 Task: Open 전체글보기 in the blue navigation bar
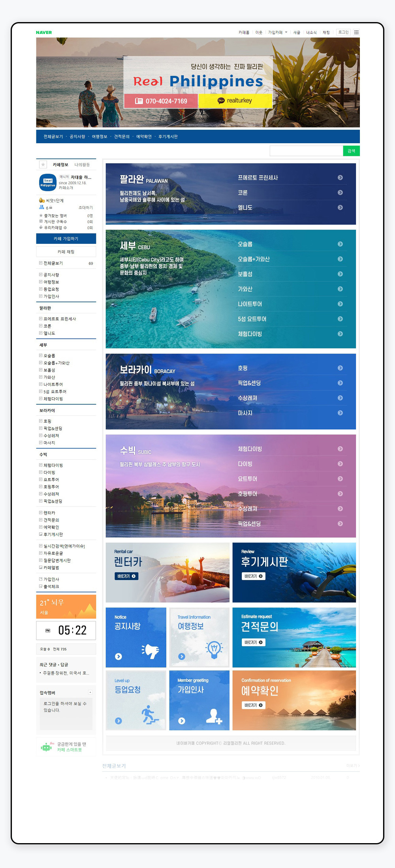[53, 137]
